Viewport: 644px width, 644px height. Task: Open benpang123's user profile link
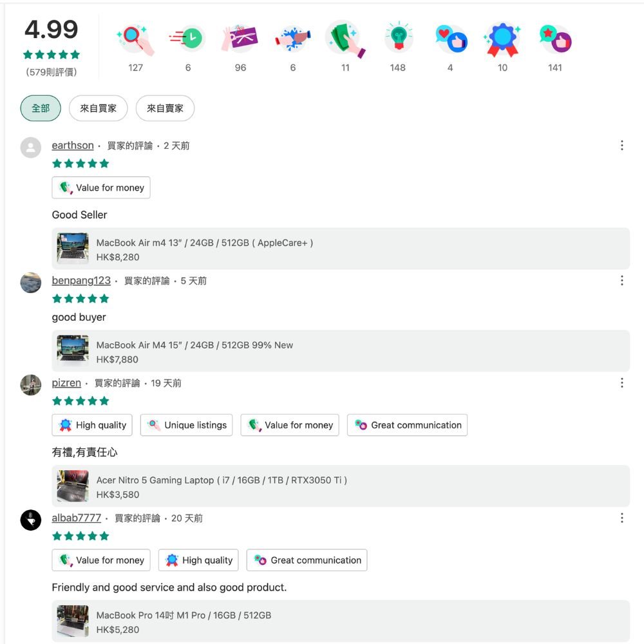tap(81, 281)
